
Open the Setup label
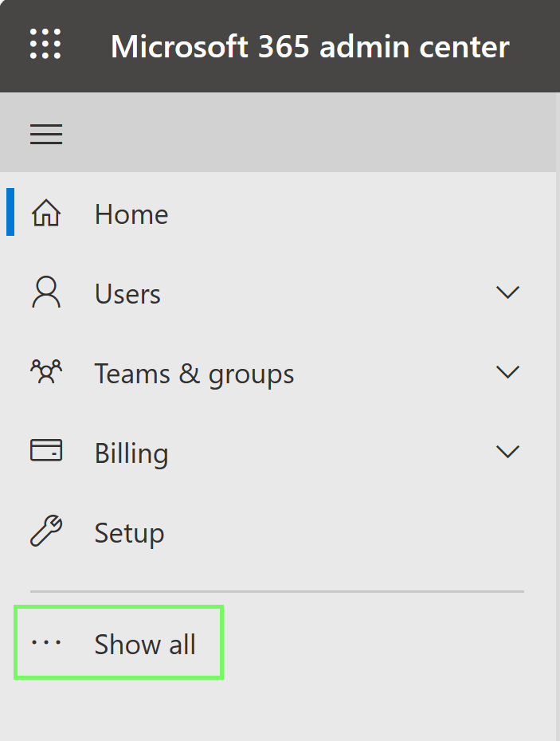(x=130, y=534)
